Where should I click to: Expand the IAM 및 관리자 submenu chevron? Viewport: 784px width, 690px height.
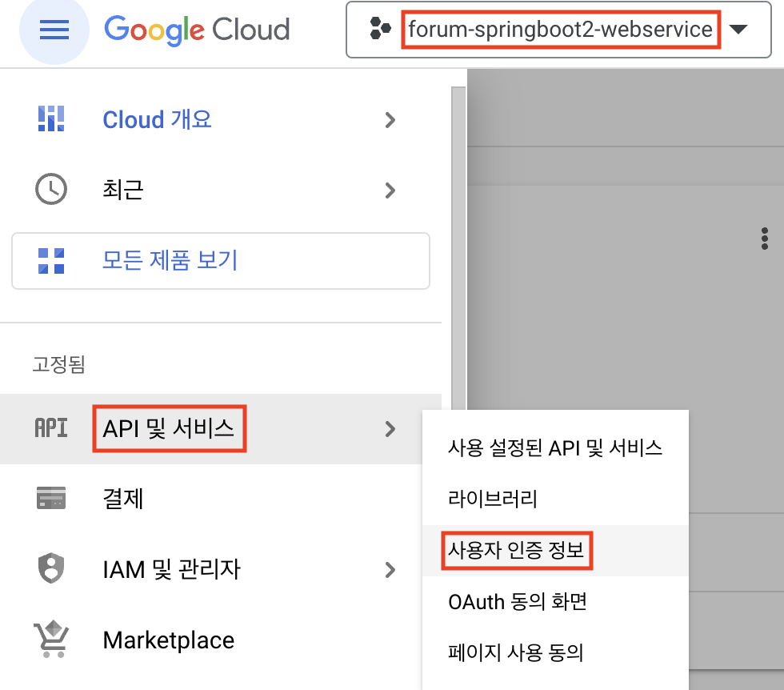click(390, 570)
